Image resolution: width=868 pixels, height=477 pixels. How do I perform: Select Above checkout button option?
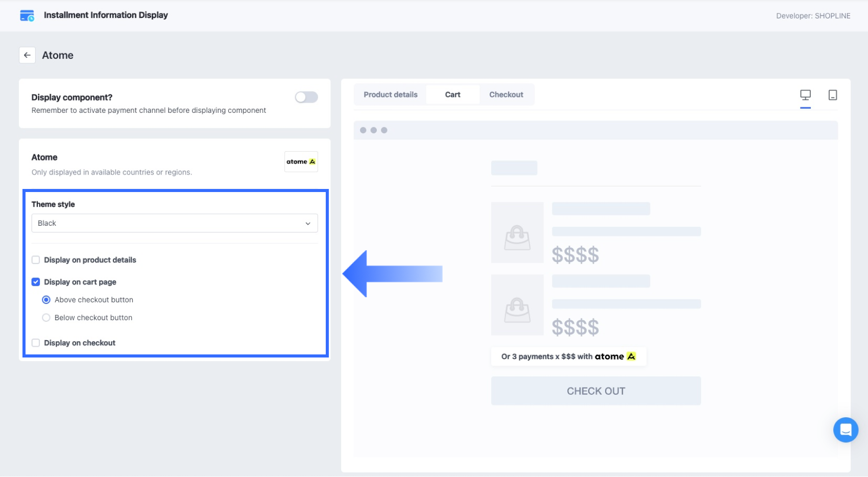[46, 300]
